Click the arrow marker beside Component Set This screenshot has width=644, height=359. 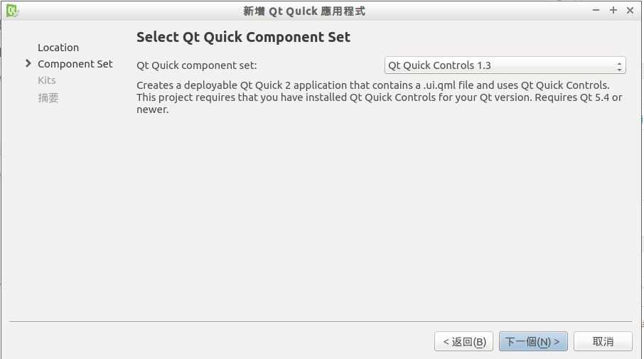tap(28, 63)
